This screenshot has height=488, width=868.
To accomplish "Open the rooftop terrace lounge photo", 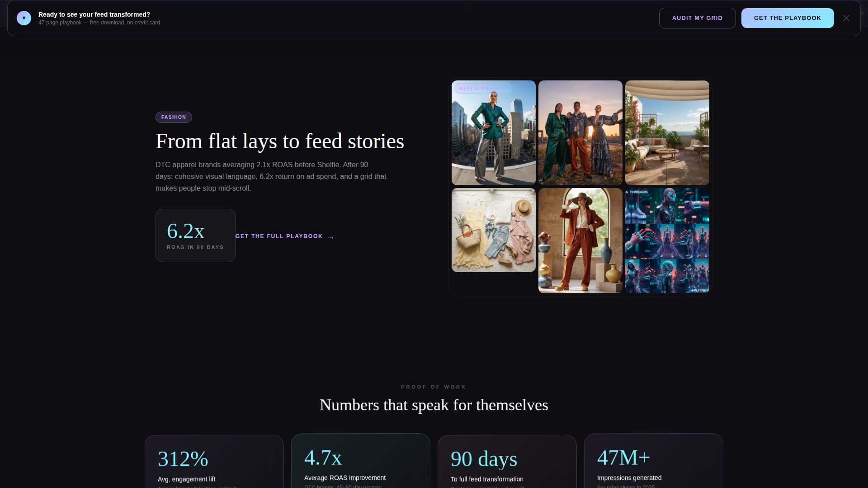I will click(667, 133).
